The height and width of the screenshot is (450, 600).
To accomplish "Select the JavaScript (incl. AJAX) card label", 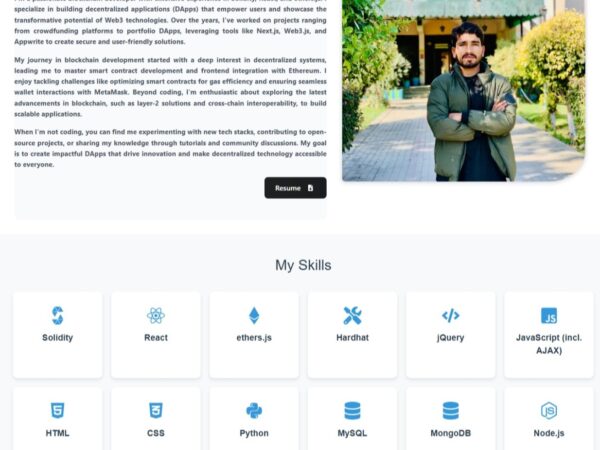I will coord(549,344).
